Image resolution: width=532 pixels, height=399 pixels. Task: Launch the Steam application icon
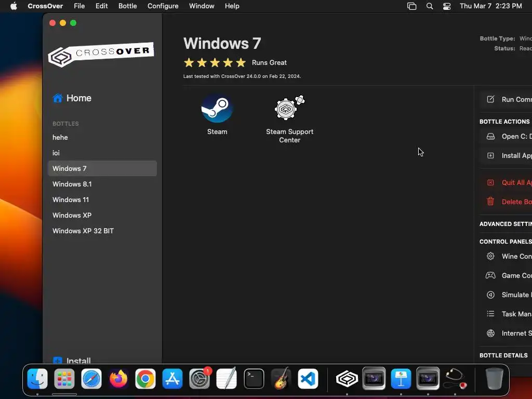217,109
